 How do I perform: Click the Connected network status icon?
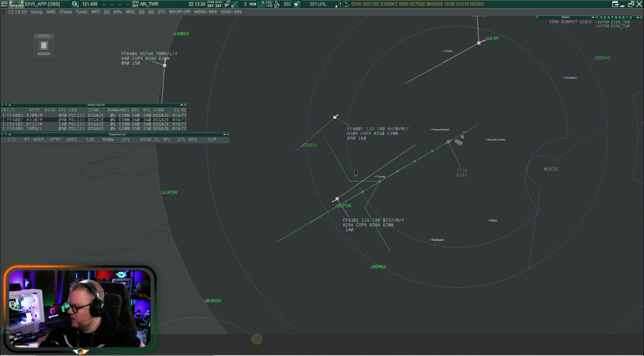(16, 4)
